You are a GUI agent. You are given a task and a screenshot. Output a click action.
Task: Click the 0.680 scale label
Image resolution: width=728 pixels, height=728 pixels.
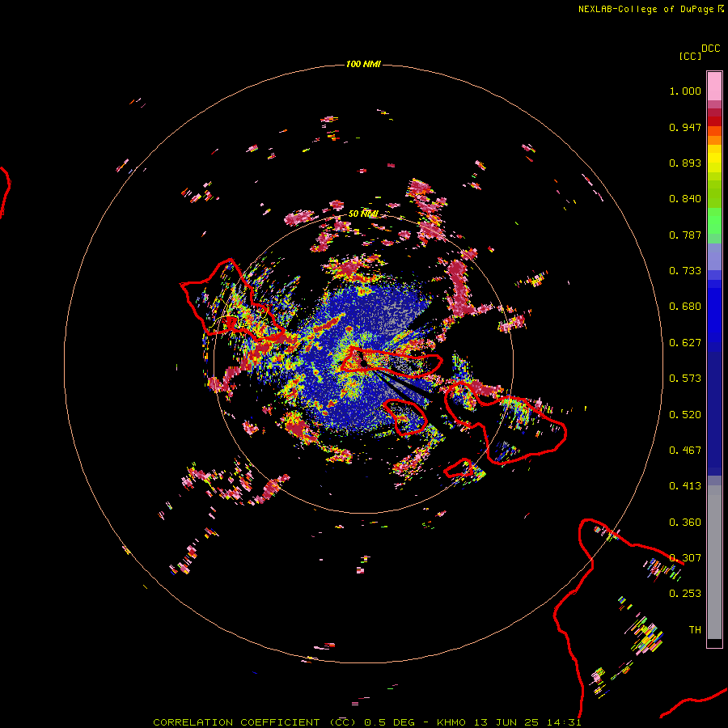point(685,307)
